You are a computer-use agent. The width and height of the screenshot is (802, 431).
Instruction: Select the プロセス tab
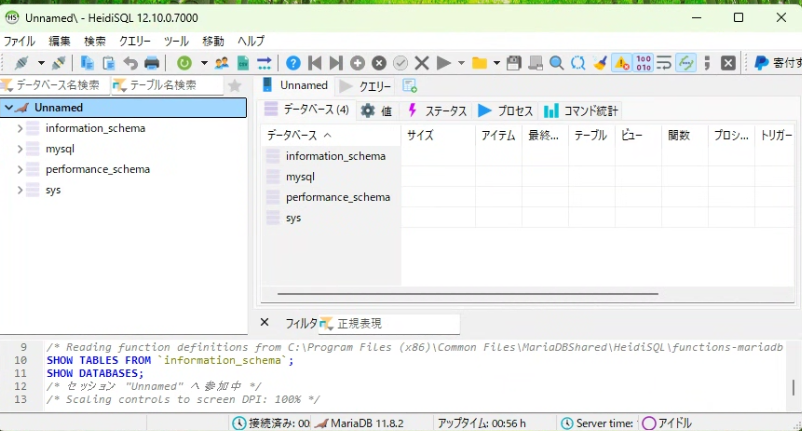coord(505,110)
